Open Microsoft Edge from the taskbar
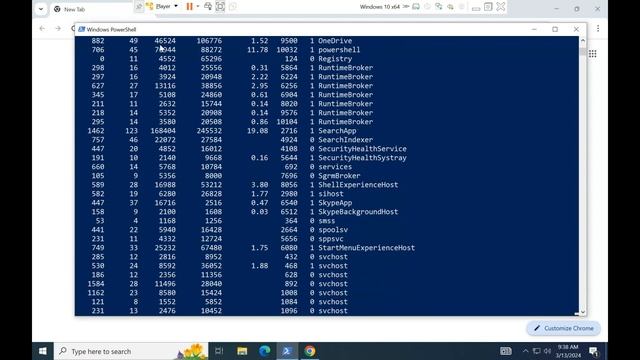The width and height of the screenshot is (640, 360). pos(264,351)
